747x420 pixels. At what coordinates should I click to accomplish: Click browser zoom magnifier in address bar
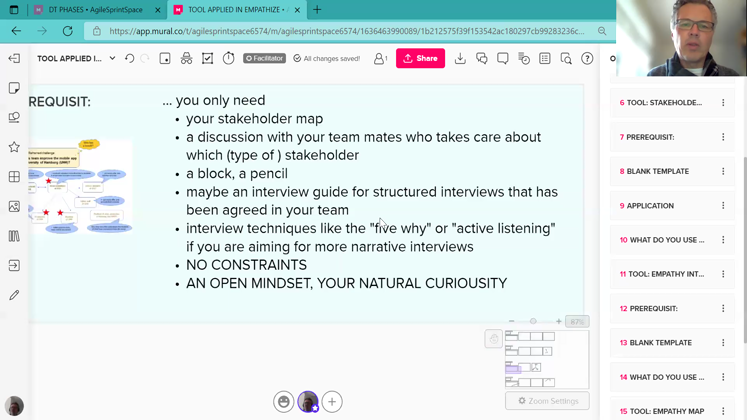(602, 31)
